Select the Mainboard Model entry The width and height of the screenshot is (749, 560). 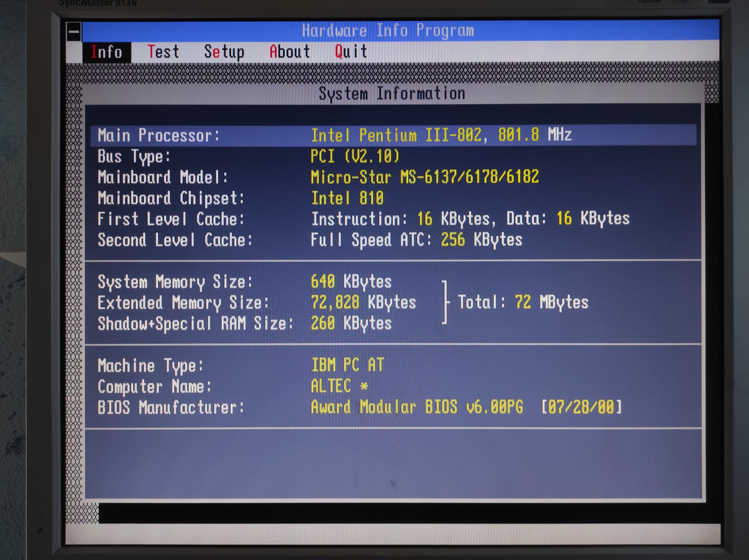tap(318, 177)
